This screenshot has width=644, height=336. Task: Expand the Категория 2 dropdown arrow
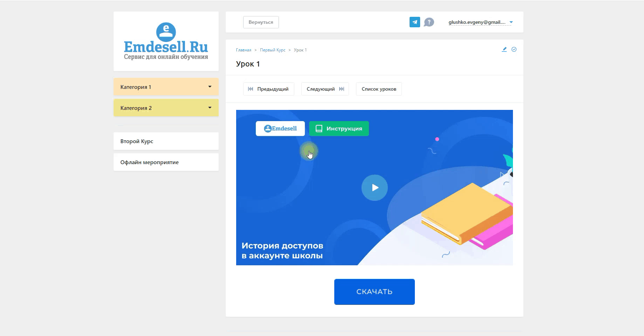click(x=210, y=107)
